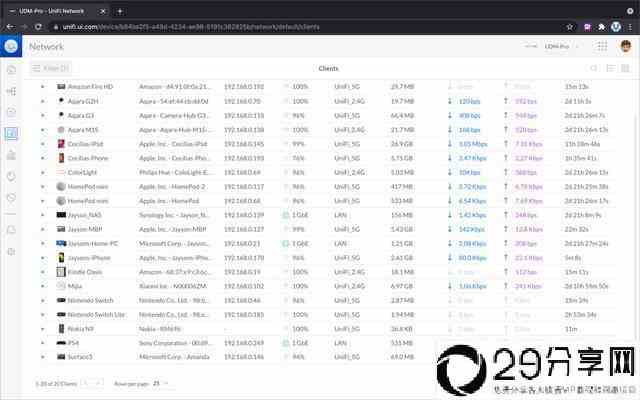Open the Statistics icon in the sidebar
640x400 pixels.
[11, 155]
